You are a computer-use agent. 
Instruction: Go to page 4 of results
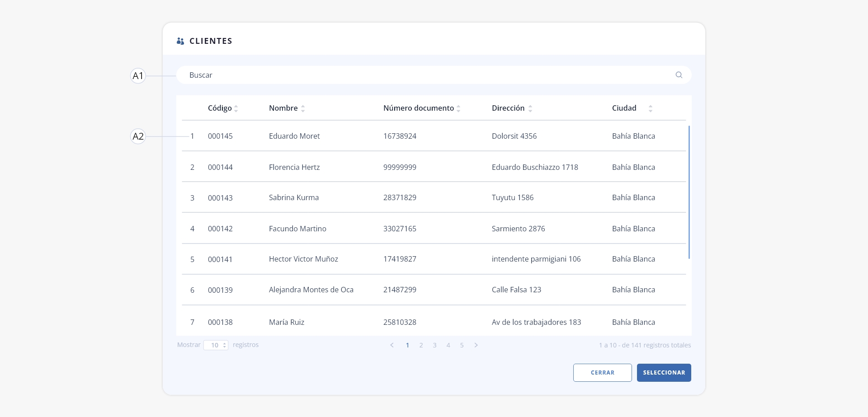point(448,345)
